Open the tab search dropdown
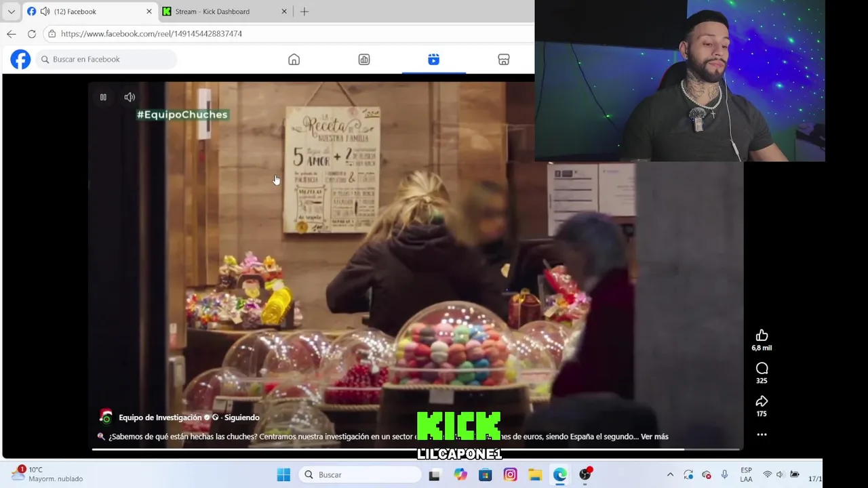Viewport: 868px width, 488px height. click(x=11, y=12)
